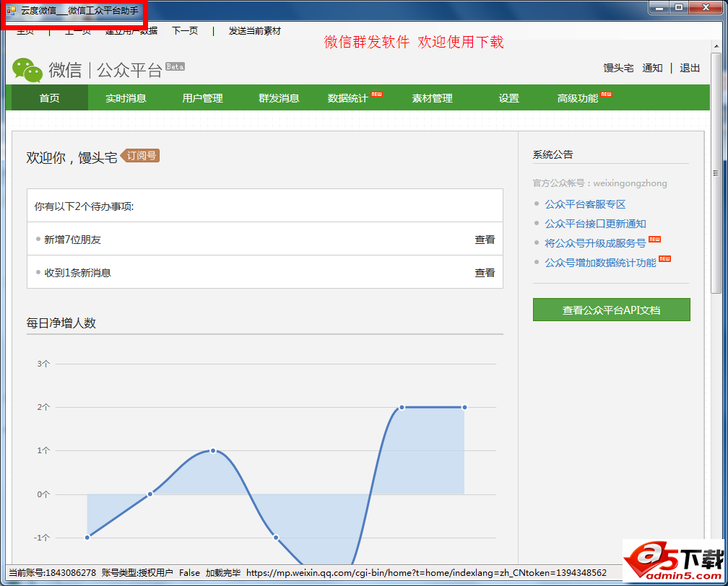Viewport: 728px width, 586px height.
Task: Open 将公众号升级成服务号 link
Action: click(x=595, y=243)
